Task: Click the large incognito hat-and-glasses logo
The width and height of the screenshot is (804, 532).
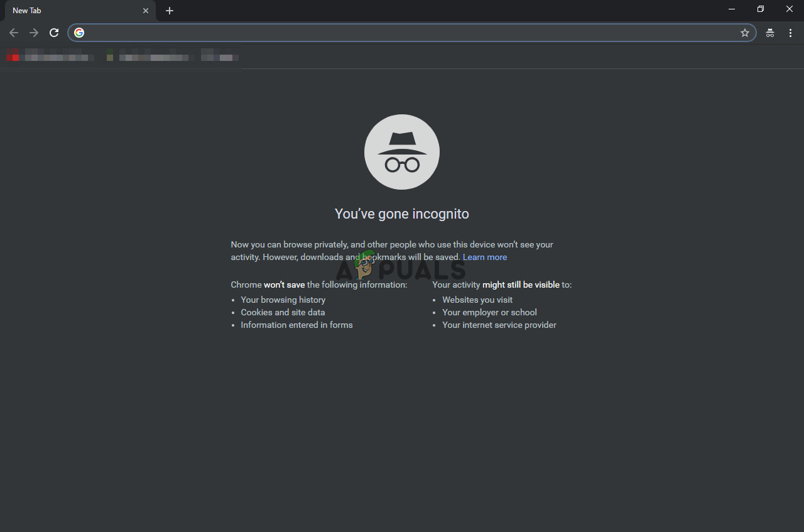Action: [x=402, y=152]
